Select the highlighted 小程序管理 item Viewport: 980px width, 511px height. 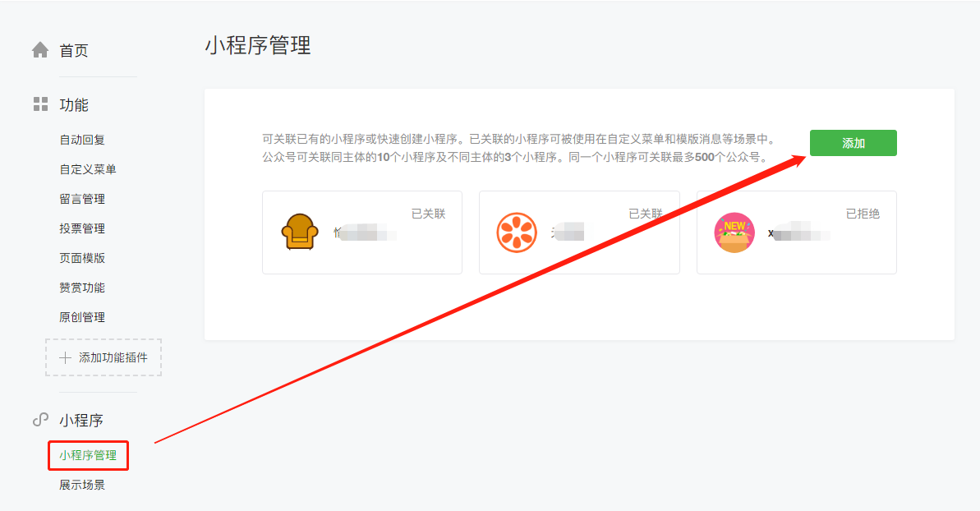(x=88, y=455)
